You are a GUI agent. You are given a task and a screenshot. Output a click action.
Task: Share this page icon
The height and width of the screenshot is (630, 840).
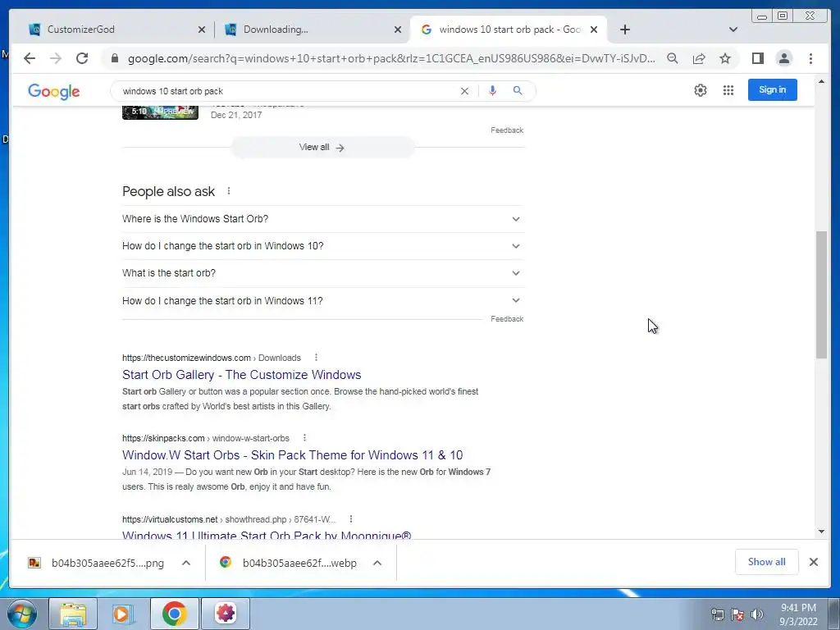tap(699, 58)
